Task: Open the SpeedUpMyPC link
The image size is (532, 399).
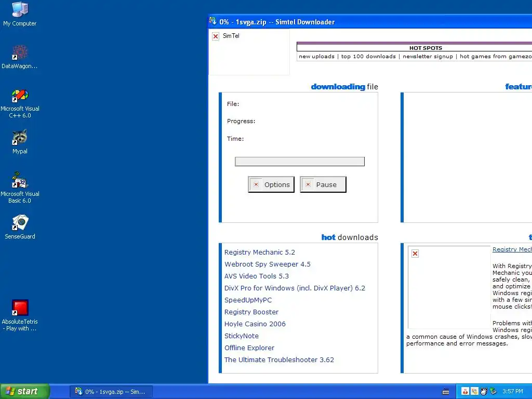Action: click(x=248, y=300)
